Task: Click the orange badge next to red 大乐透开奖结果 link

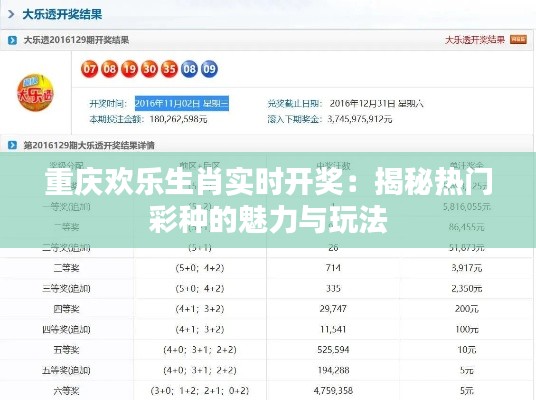Action: click(x=518, y=40)
